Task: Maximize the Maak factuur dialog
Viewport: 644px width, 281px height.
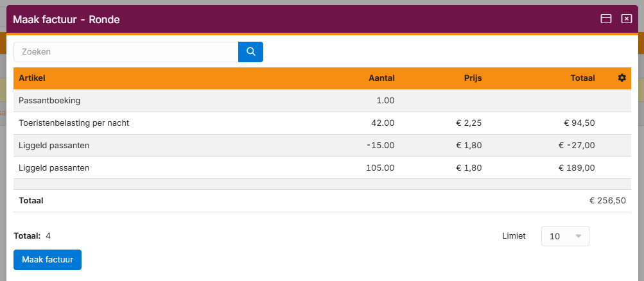Action: pyautogui.click(x=605, y=19)
